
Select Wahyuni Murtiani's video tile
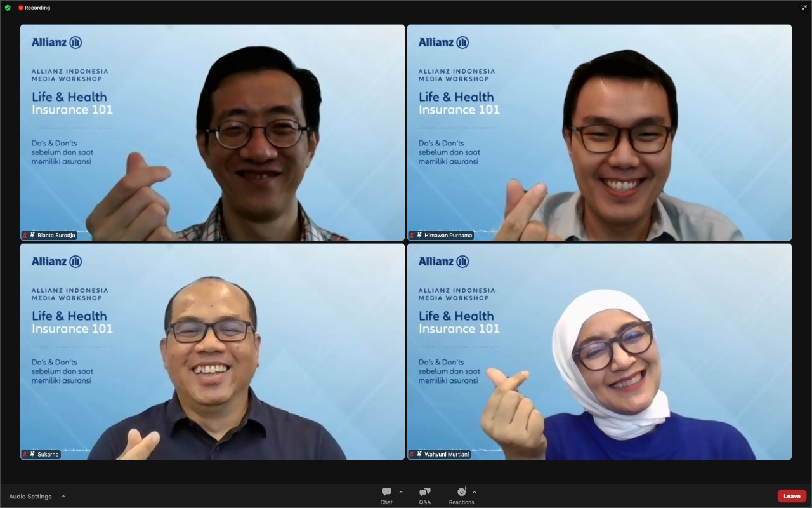coord(599,352)
